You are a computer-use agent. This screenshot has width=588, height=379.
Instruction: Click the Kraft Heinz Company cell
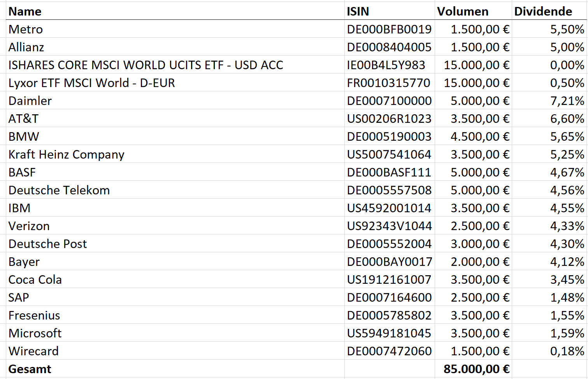tap(66, 154)
